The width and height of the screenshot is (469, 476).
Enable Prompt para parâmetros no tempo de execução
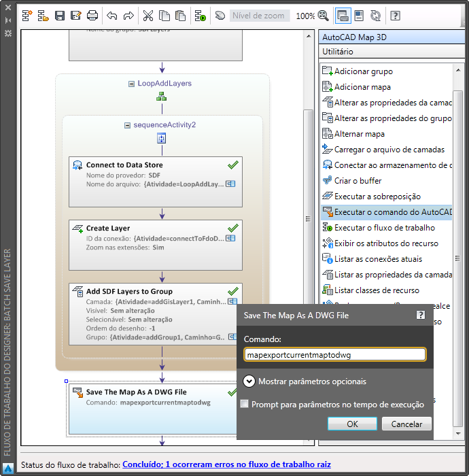(x=244, y=404)
